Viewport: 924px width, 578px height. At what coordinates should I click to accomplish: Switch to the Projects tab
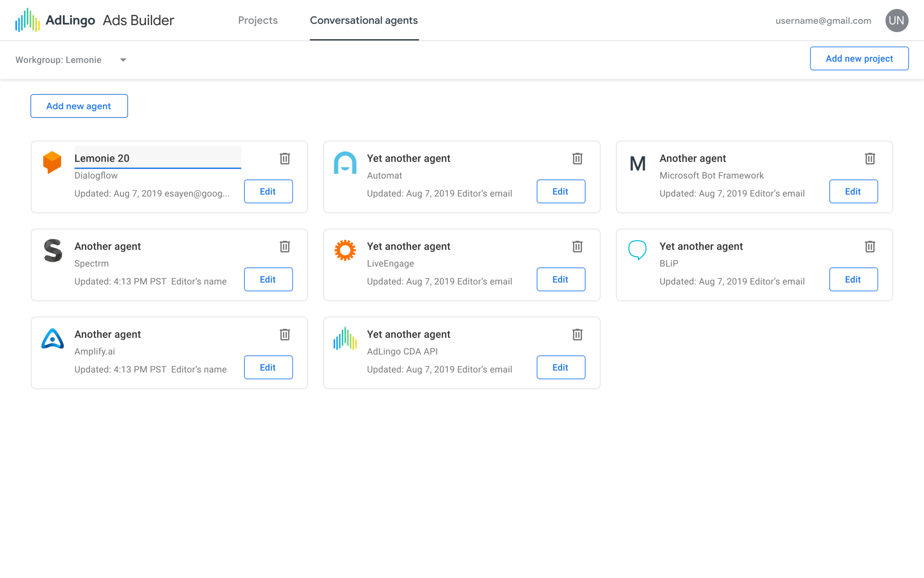(258, 20)
